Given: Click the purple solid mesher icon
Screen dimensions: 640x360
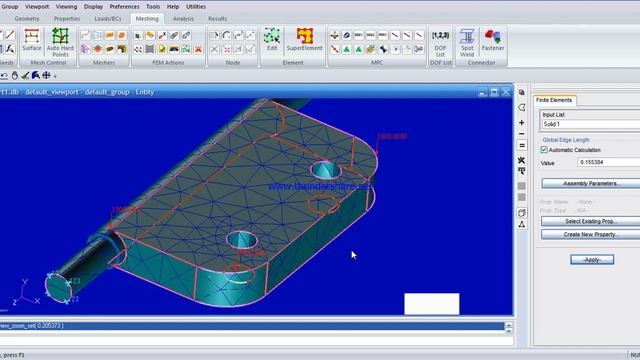Looking at the screenshot, I should [x=85, y=49].
